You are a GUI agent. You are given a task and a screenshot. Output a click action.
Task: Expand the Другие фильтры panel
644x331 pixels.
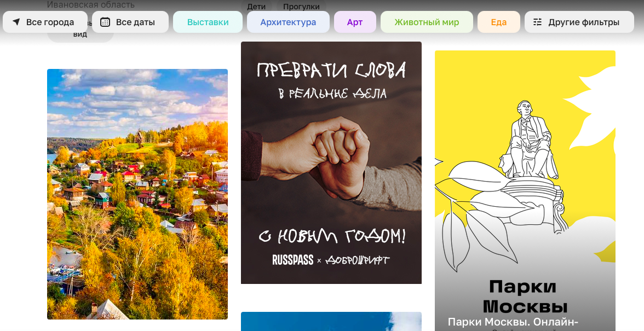tap(579, 22)
